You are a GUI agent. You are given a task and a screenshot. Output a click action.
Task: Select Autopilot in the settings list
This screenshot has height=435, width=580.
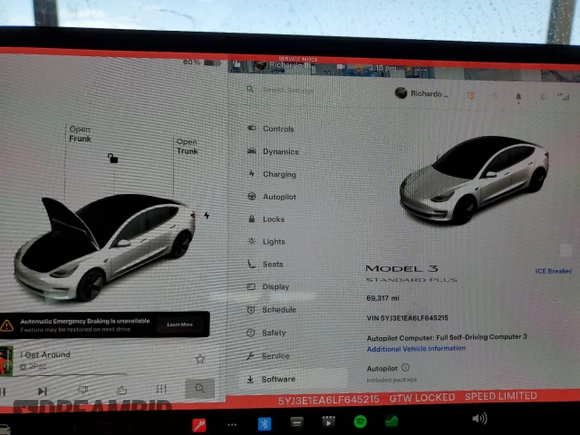click(x=272, y=197)
